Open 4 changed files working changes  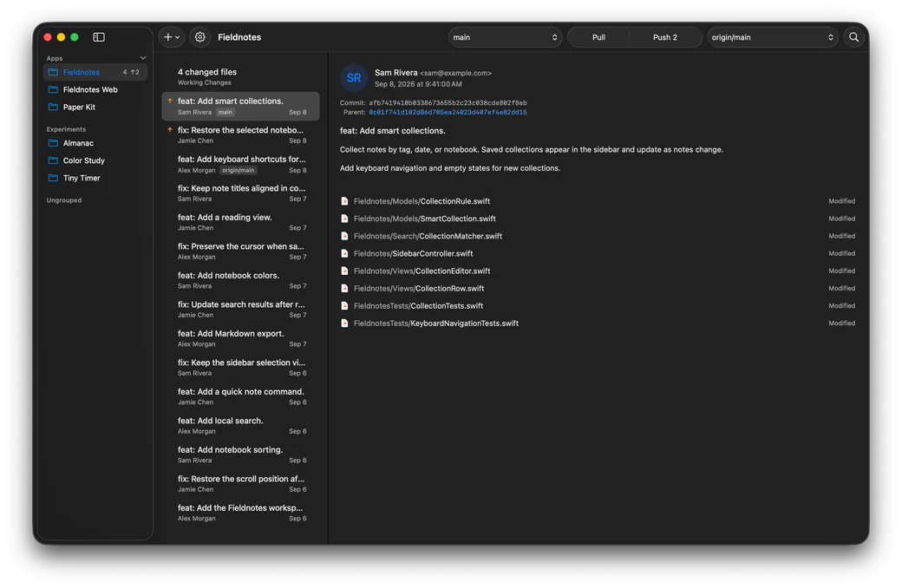click(240, 76)
